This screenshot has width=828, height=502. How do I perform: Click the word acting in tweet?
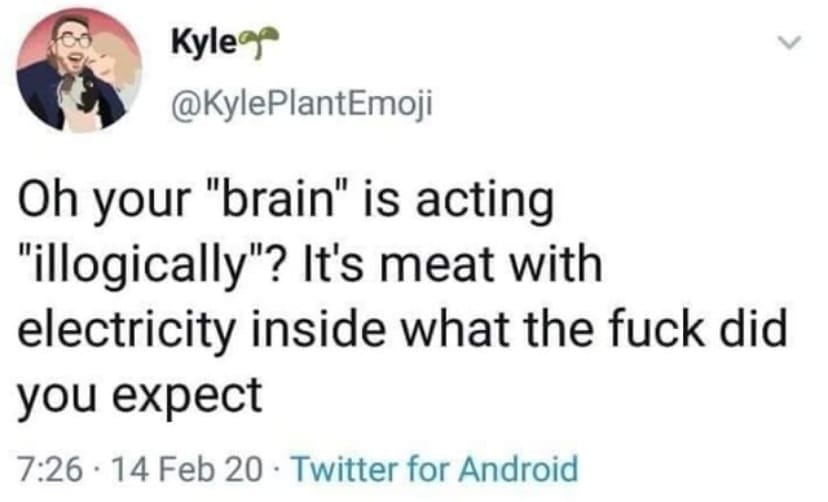point(485,203)
